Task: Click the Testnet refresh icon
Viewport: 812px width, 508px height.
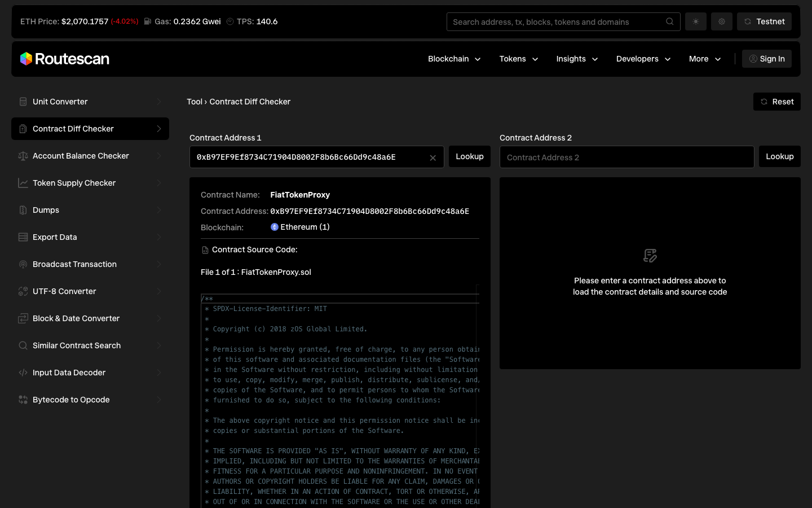Action: click(747, 21)
